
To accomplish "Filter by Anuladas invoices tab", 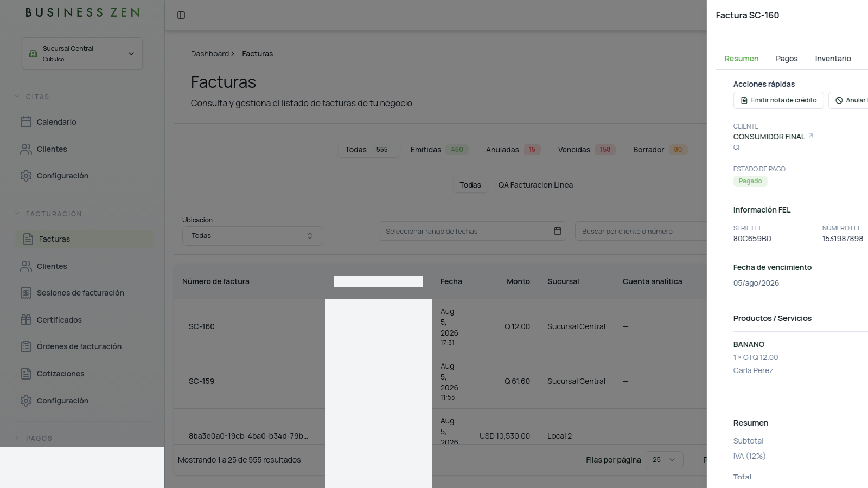I will click(x=513, y=150).
